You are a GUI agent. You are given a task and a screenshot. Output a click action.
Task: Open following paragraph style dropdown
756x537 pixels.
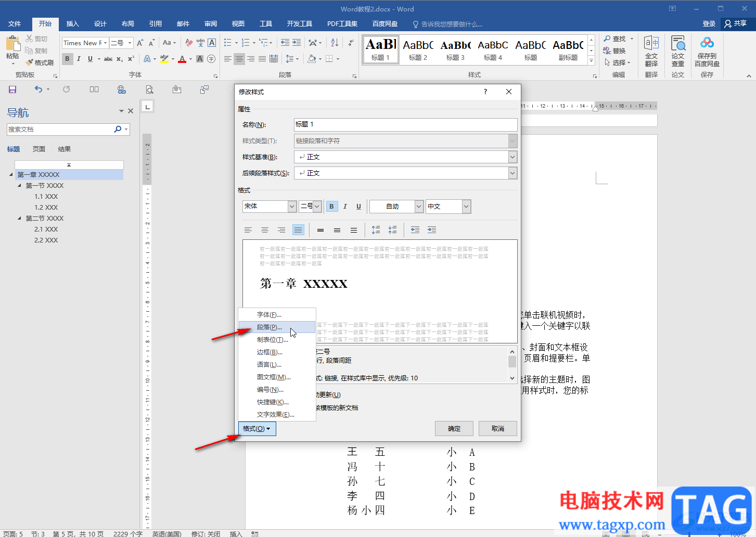coord(512,173)
